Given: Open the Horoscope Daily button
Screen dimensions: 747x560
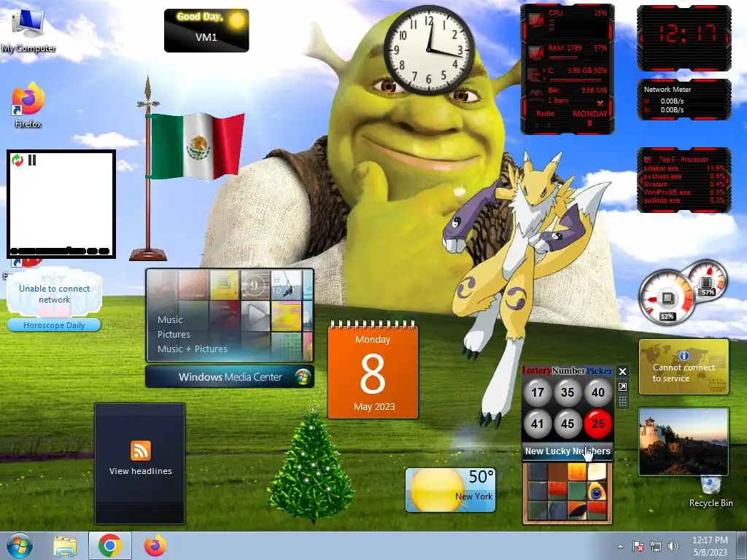Looking at the screenshot, I should tap(54, 325).
